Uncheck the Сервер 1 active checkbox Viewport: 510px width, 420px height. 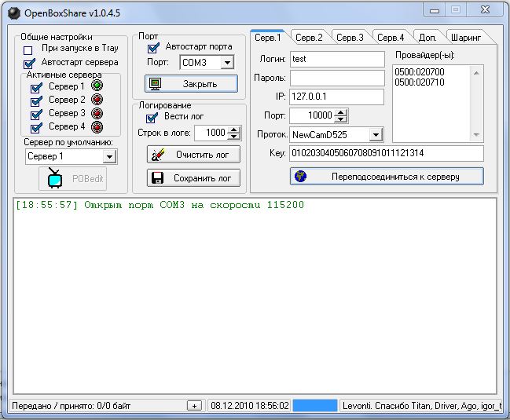pos(36,88)
